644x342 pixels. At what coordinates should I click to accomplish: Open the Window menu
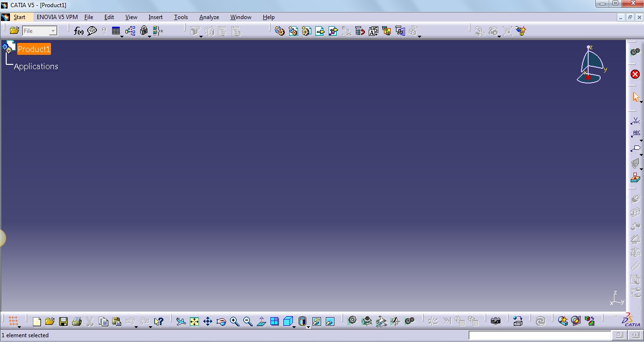[241, 17]
